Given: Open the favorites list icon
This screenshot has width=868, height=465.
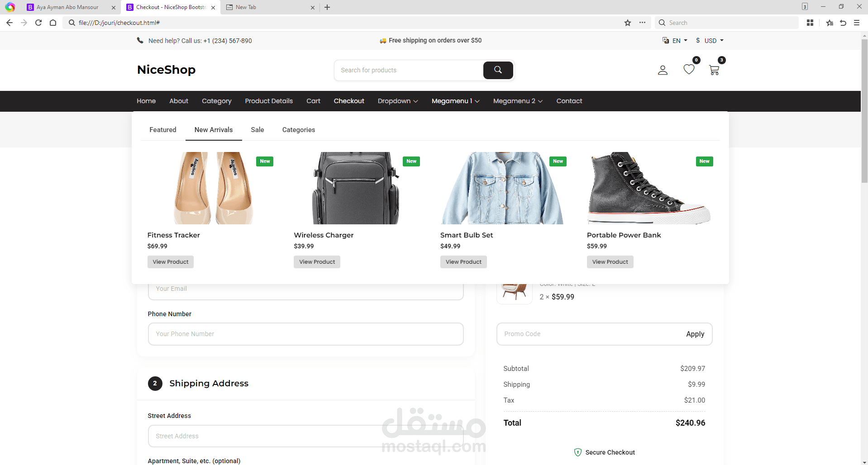Looking at the screenshot, I should click(x=830, y=23).
